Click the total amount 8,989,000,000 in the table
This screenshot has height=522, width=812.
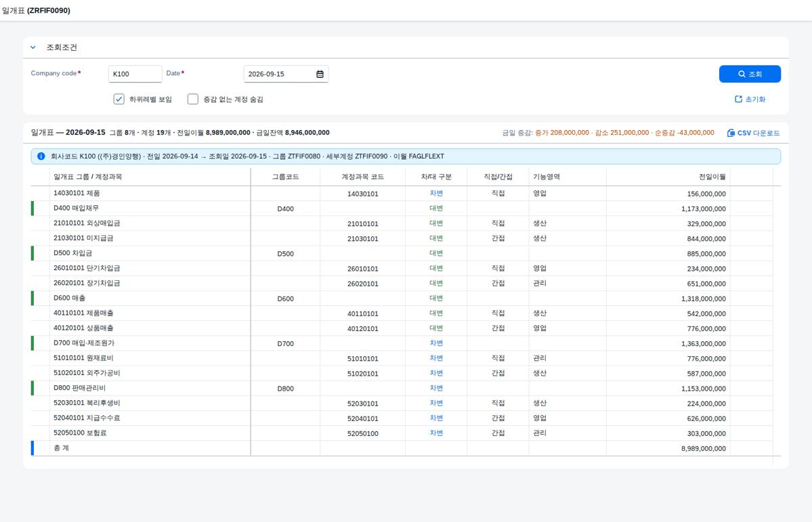click(x=703, y=449)
